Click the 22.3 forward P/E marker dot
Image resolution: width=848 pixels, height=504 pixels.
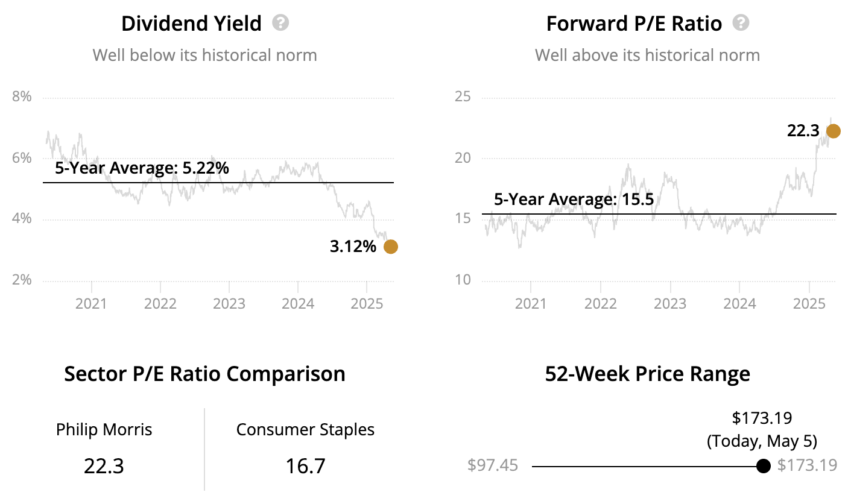(x=834, y=131)
